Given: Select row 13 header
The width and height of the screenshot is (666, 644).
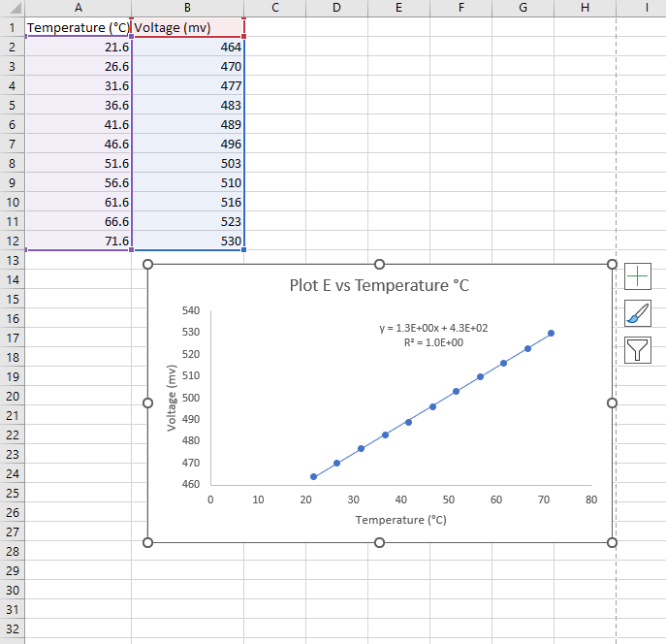Looking at the screenshot, I should click(12, 260).
